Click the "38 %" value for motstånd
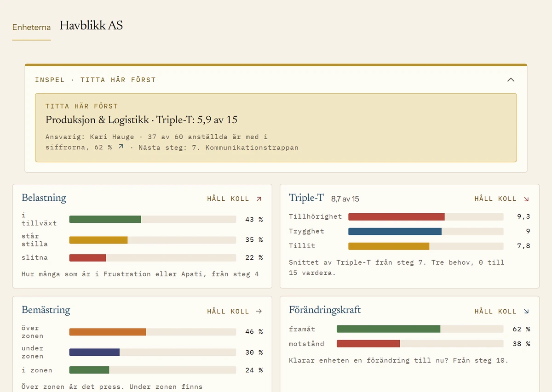Screen dimensions: 552x392 [x=521, y=344]
